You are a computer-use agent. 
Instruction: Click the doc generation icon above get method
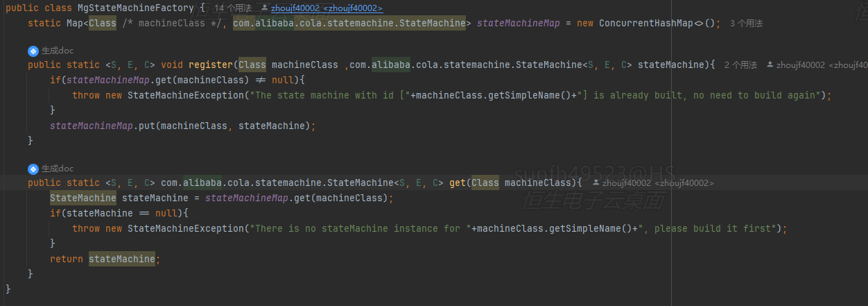point(33,169)
